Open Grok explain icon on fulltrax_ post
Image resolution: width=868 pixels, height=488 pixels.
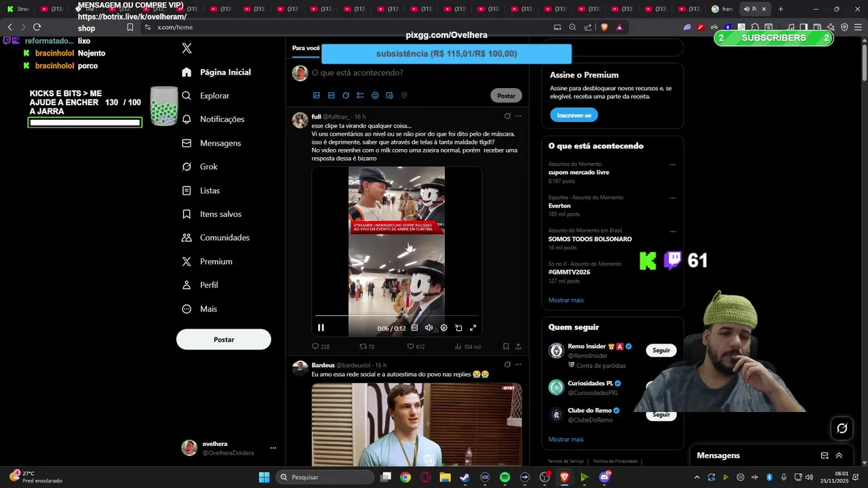507,117
